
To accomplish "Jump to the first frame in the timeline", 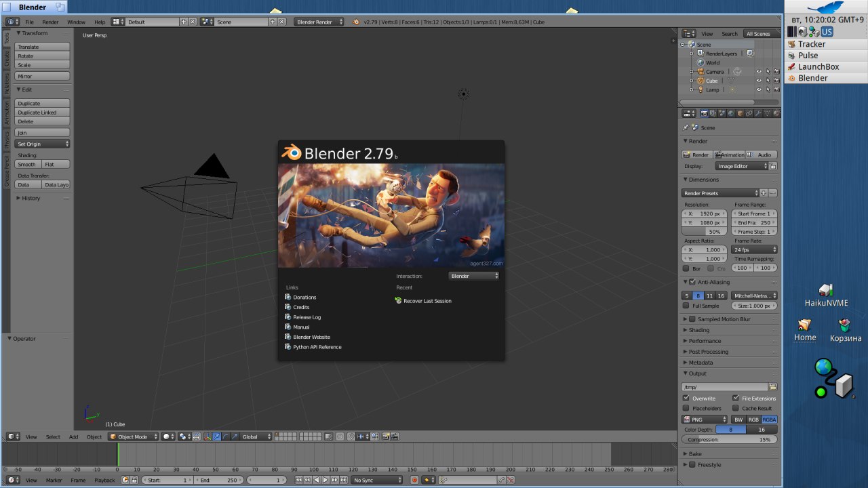I will pyautogui.click(x=299, y=480).
